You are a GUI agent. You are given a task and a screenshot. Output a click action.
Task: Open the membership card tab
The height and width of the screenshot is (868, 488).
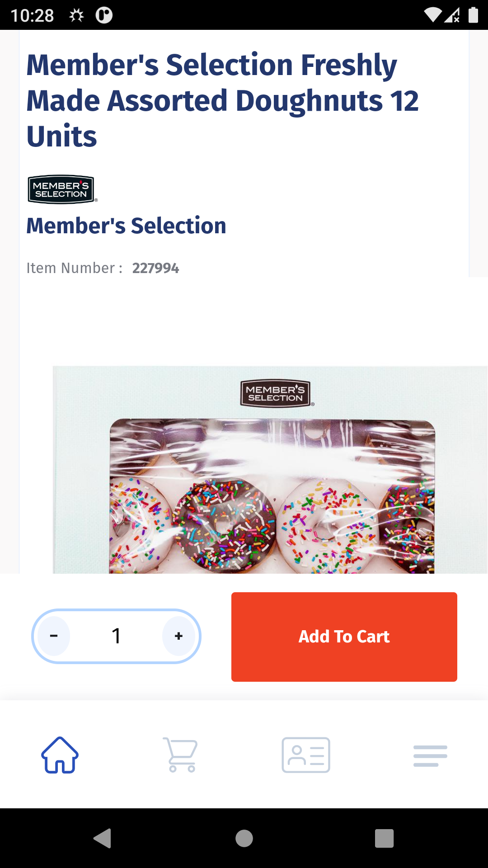coord(306,755)
